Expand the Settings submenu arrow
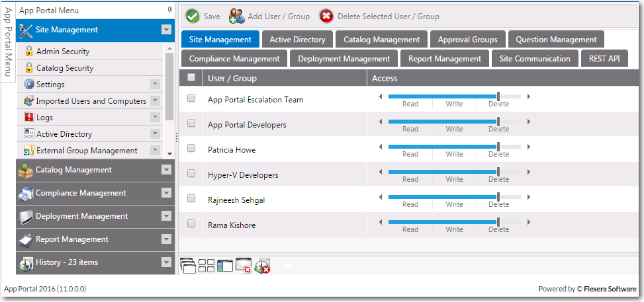This screenshot has width=644, height=302. [x=156, y=84]
